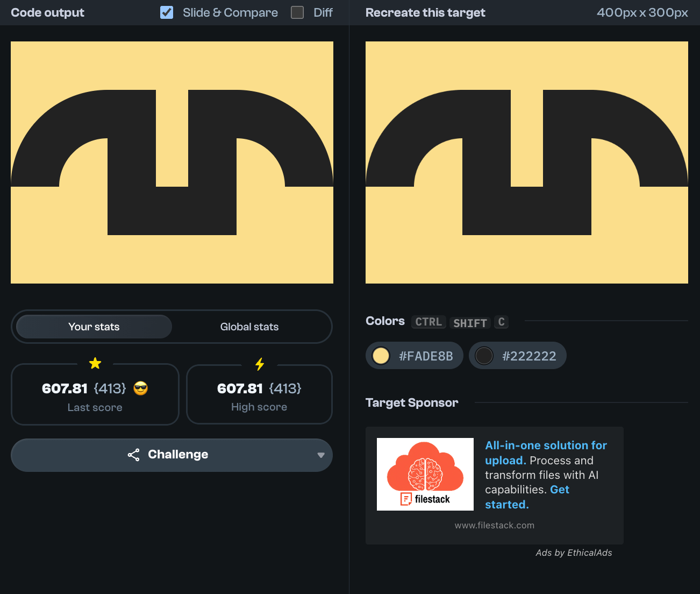This screenshot has height=594, width=700.
Task: Click the yellow star icon above Last score
Action: click(95, 364)
